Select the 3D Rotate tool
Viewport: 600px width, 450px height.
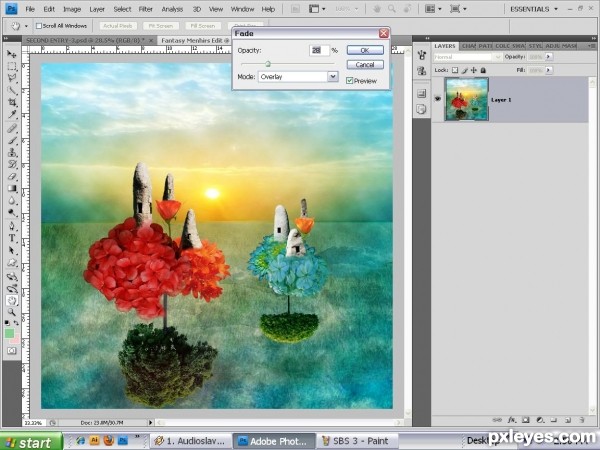pos(12,276)
